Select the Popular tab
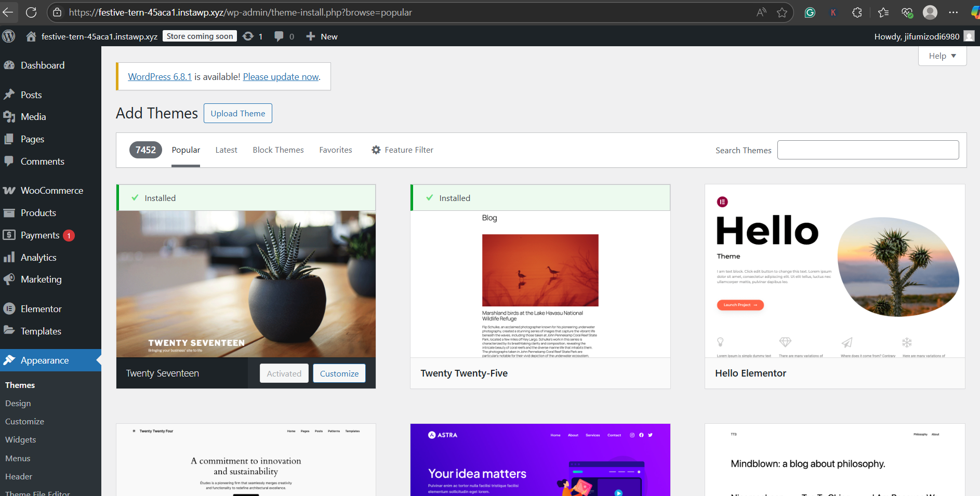The width and height of the screenshot is (980, 496). (186, 150)
